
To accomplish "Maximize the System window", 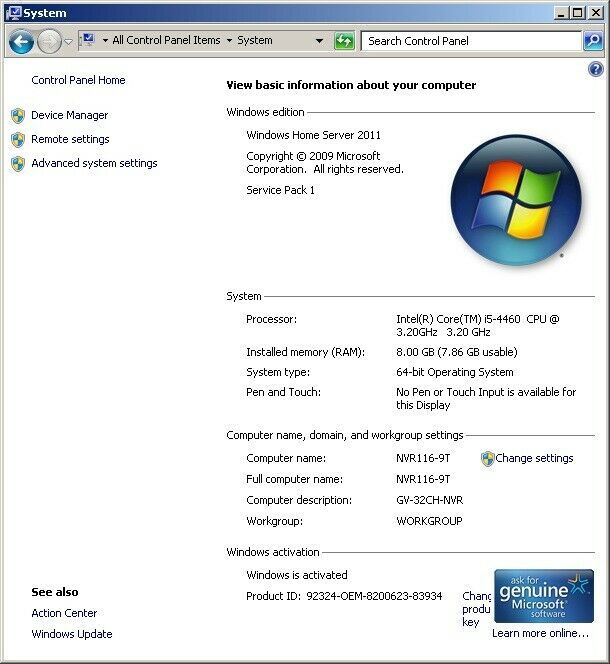I will (578, 13).
